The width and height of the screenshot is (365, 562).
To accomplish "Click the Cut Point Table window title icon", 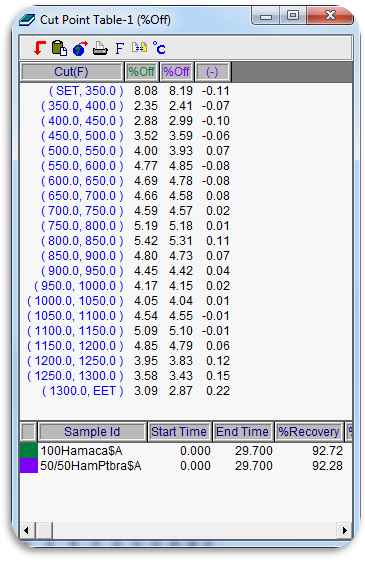I will point(27,20).
